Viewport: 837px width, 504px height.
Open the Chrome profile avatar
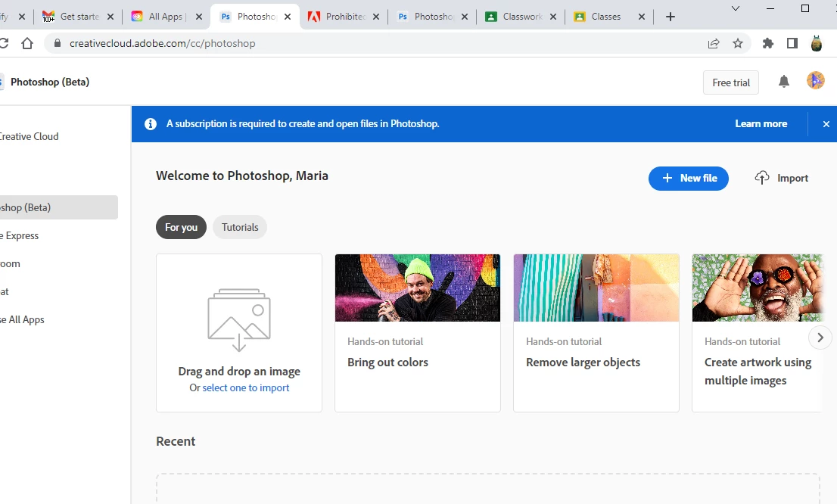pyautogui.click(x=816, y=43)
